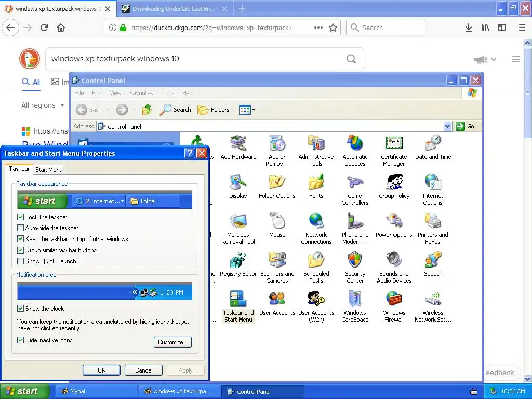
Task: Open the Scheduled Tasks icon
Action: (x=316, y=268)
